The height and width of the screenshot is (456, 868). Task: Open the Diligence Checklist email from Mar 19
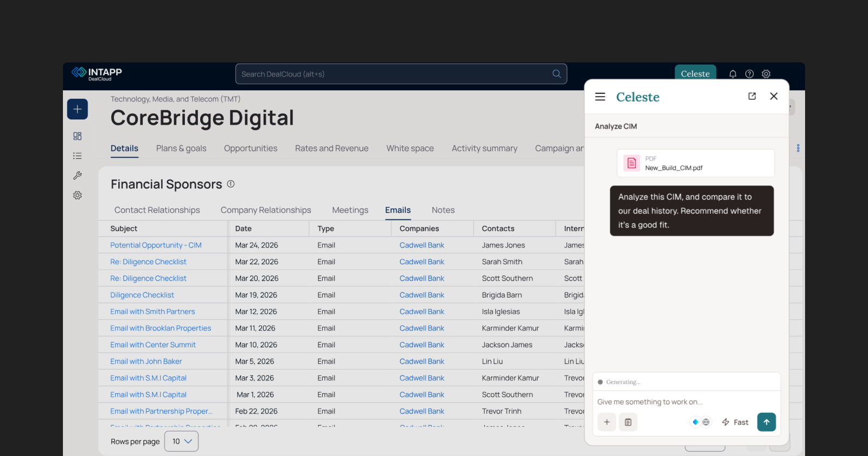click(x=142, y=295)
